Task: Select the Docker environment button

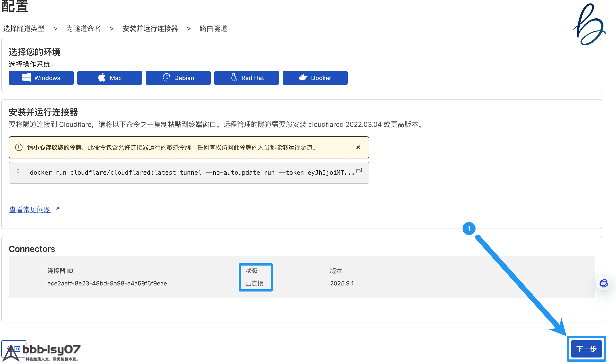Action: (x=315, y=78)
